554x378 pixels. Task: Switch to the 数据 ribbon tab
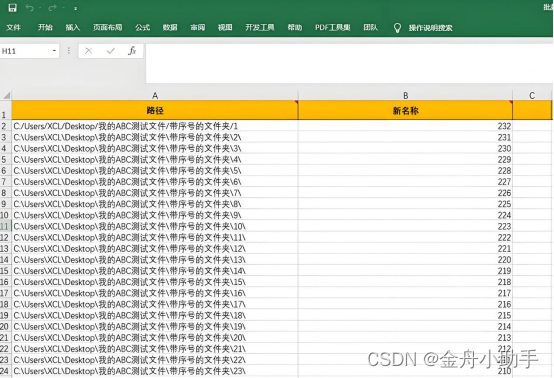coord(170,28)
